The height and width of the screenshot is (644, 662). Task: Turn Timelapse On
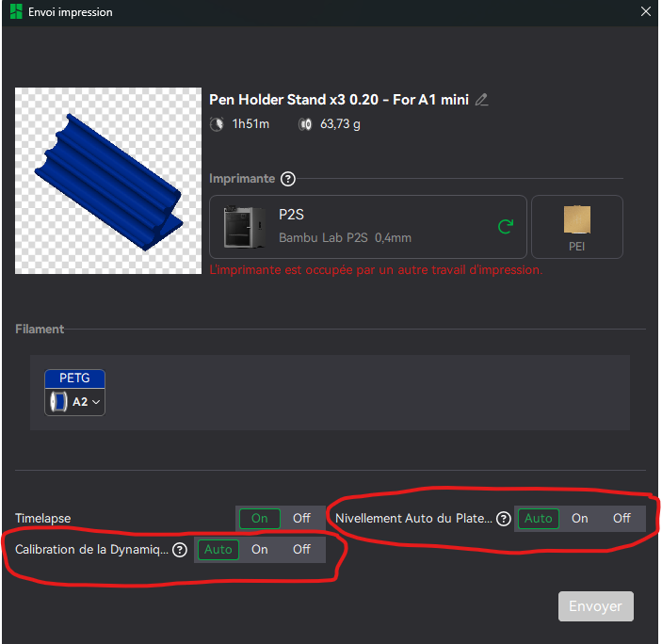[260, 519]
